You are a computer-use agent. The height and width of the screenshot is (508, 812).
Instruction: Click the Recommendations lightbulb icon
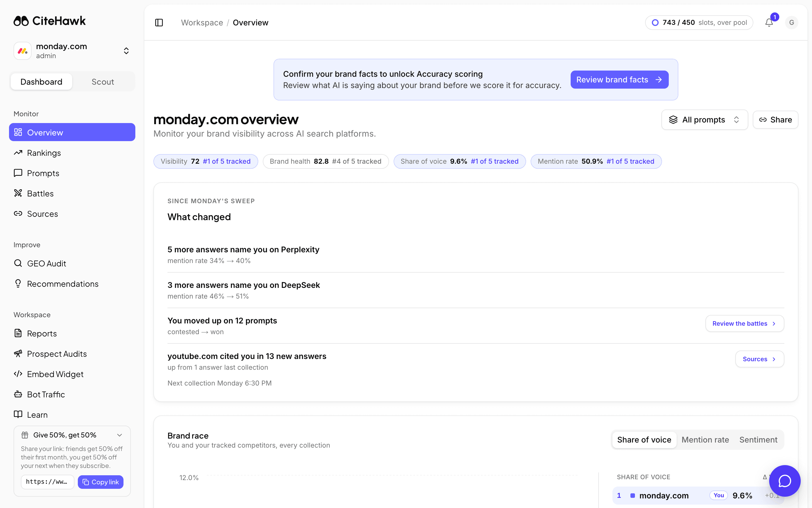pos(18,284)
